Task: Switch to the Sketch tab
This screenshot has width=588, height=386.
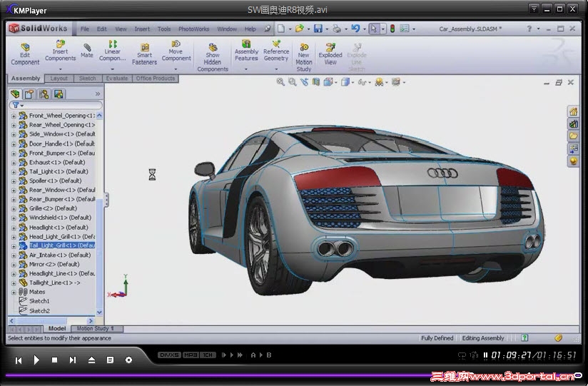Action: [87, 78]
